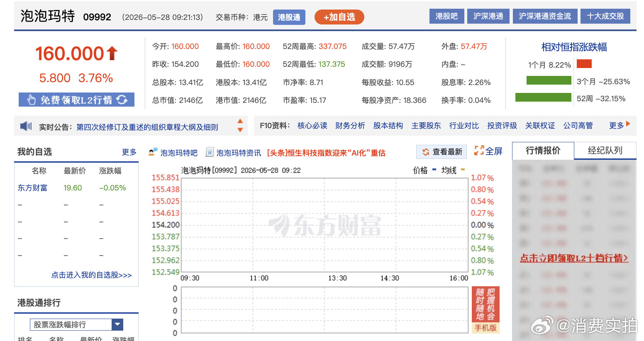644x341 pixels.
Task: Open headline 恒生科技指数迎来"AI化"重估
Action: point(326,153)
